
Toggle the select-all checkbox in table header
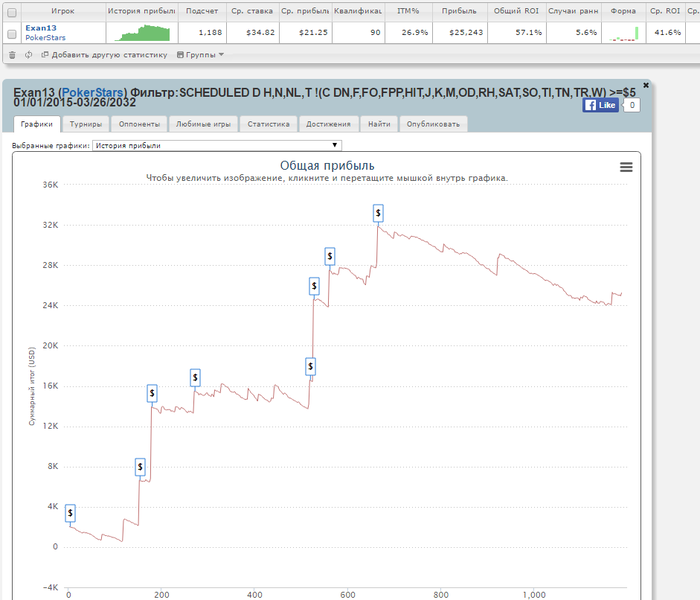12,12
